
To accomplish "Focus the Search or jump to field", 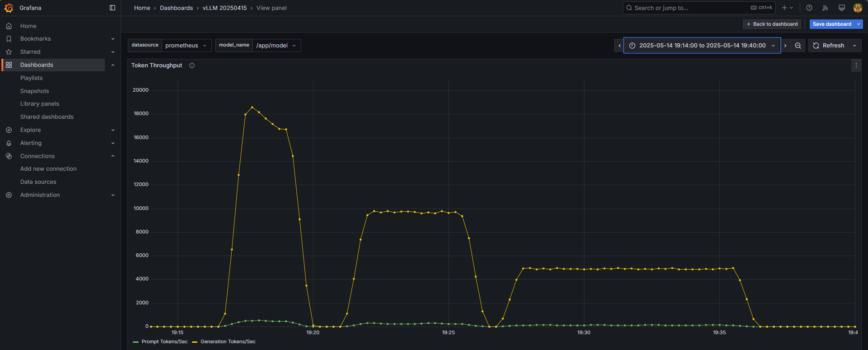I will click(699, 8).
